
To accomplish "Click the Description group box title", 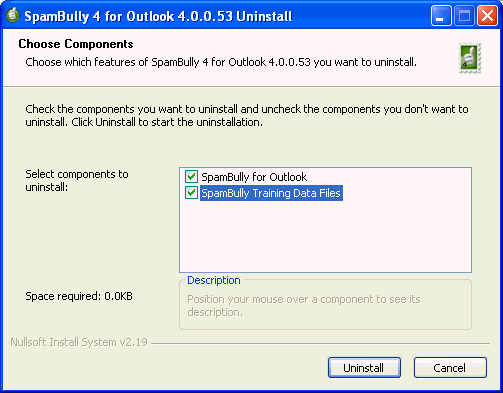I will coord(214,280).
